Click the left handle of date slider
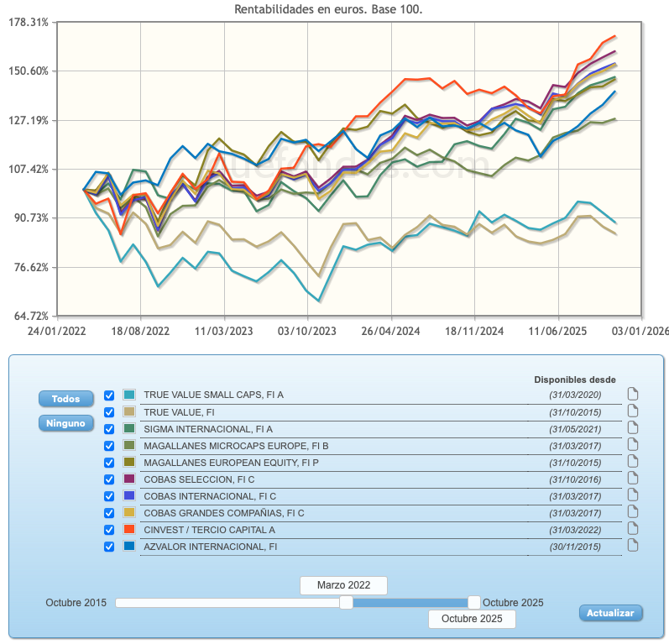 [x=346, y=602]
